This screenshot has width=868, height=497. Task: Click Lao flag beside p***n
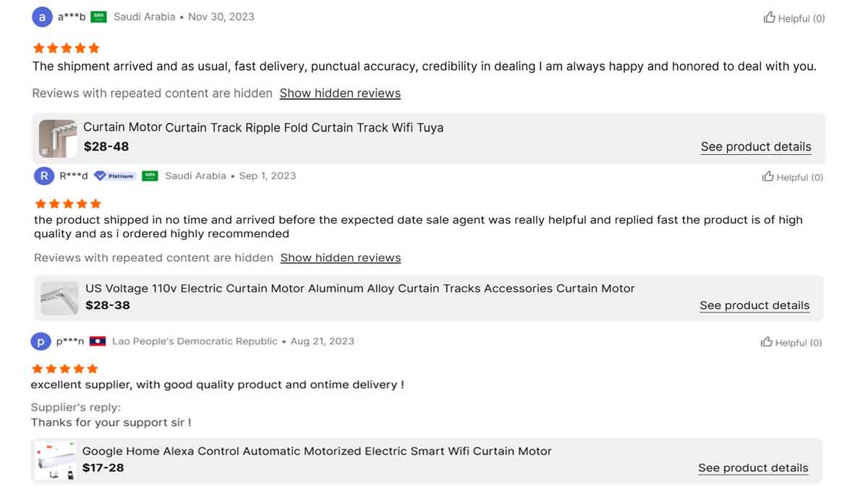(x=98, y=341)
